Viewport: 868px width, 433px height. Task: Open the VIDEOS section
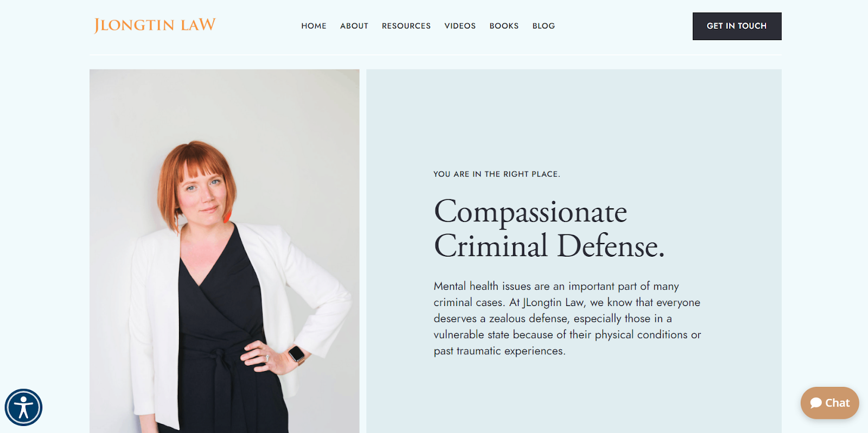pos(460,26)
